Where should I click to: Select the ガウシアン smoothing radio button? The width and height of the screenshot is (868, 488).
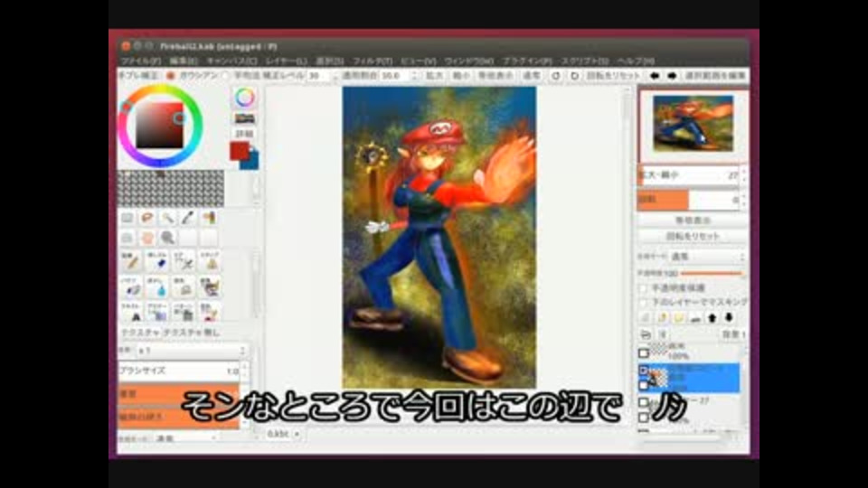tap(171, 76)
